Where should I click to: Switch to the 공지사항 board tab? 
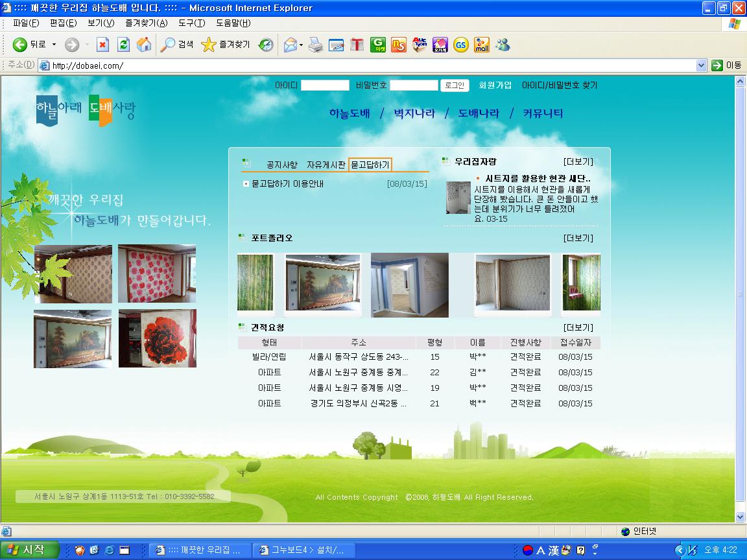tap(282, 165)
